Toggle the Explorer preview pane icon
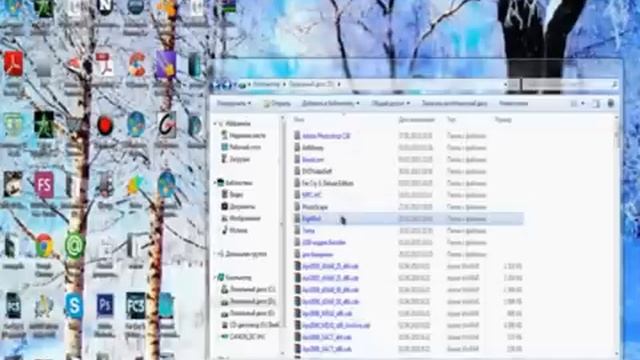The height and width of the screenshot is (360, 640). pos(596,104)
